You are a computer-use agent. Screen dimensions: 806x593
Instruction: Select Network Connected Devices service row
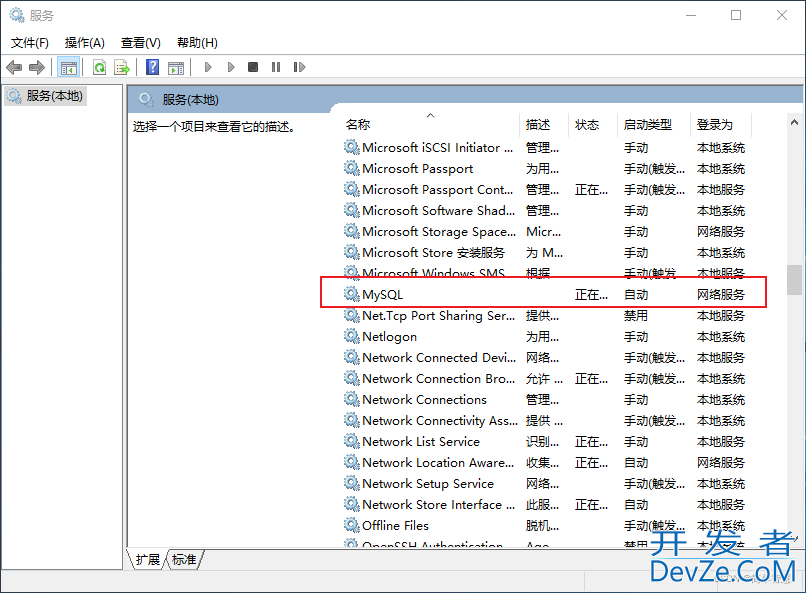(x=544, y=357)
